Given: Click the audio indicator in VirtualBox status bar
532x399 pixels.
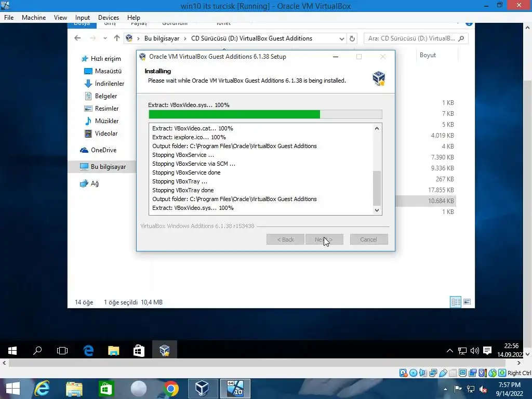Looking at the screenshot, I should point(423,373).
